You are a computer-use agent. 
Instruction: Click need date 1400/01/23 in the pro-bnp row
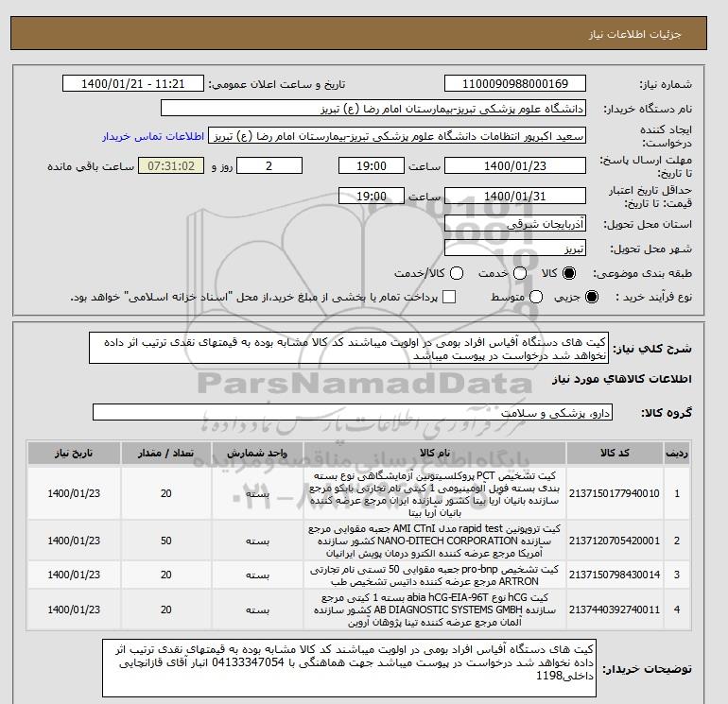click(x=74, y=575)
